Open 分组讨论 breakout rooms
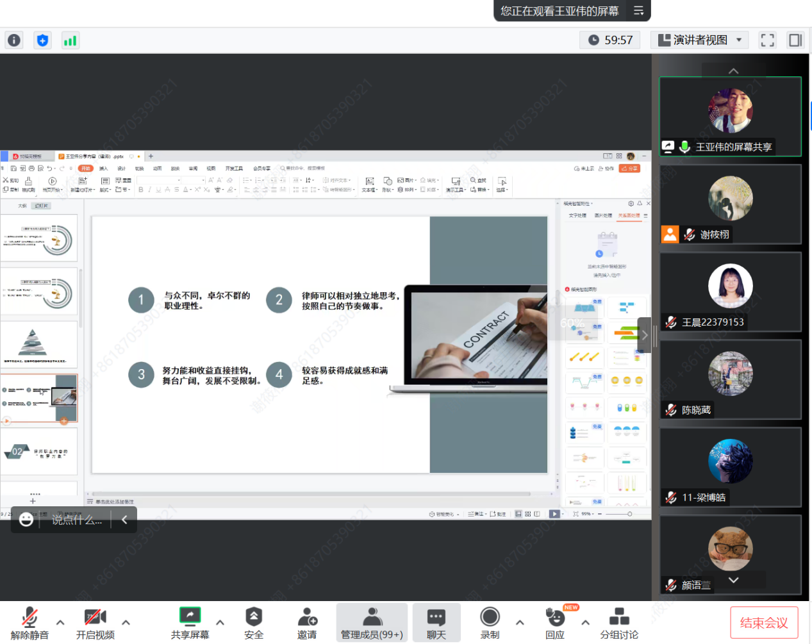 [618, 623]
